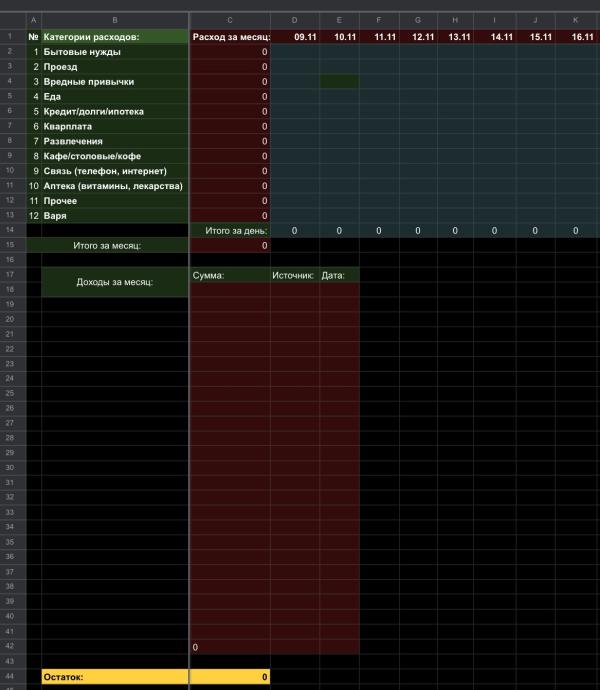Viewport: 600px width, 690px height.
Task: Select the column C header
Action: pos(230,20)
